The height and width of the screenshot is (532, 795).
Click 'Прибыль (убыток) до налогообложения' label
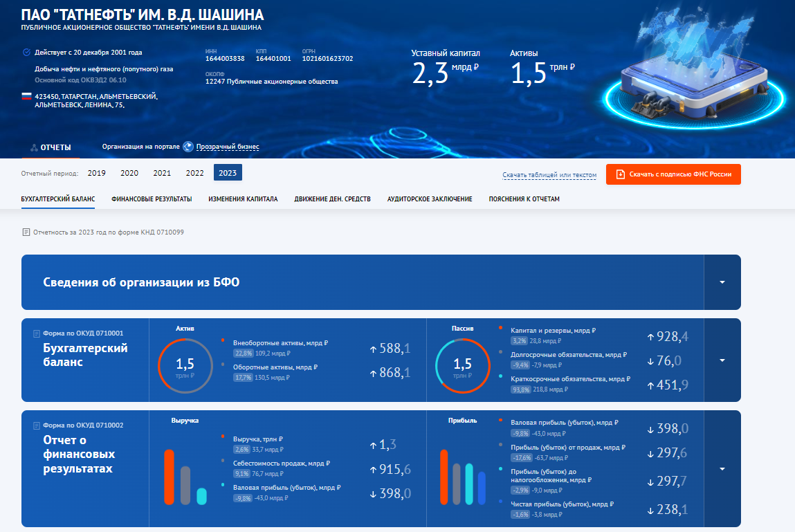551,476
